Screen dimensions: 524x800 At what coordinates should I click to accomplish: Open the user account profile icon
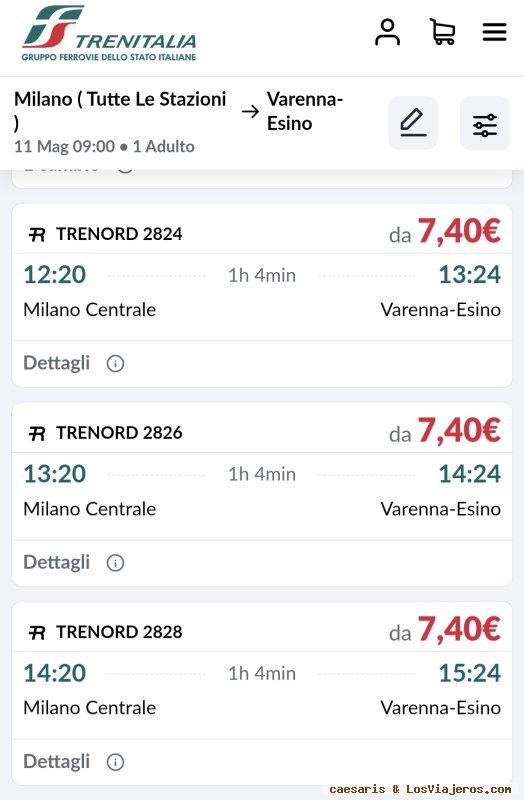(x=387, y=32)
